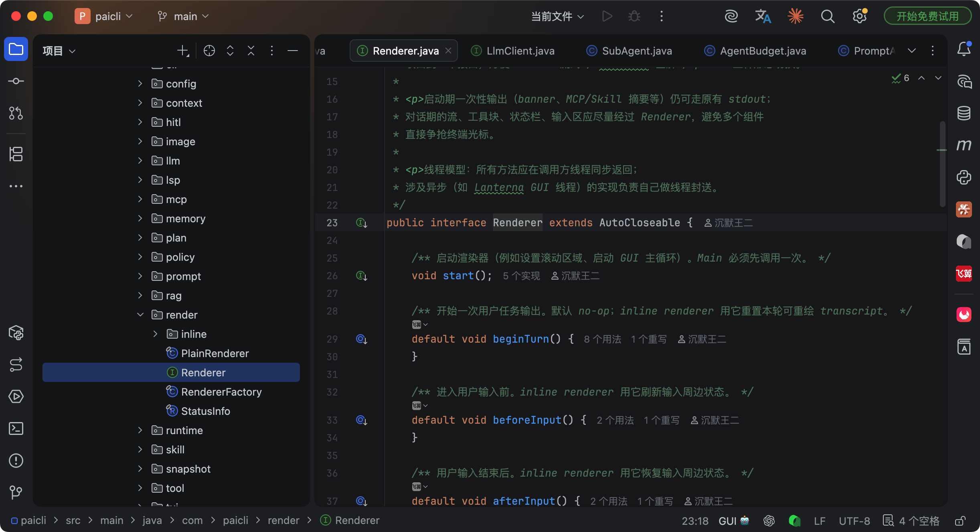Expand the runtime folder

[140, 430]
